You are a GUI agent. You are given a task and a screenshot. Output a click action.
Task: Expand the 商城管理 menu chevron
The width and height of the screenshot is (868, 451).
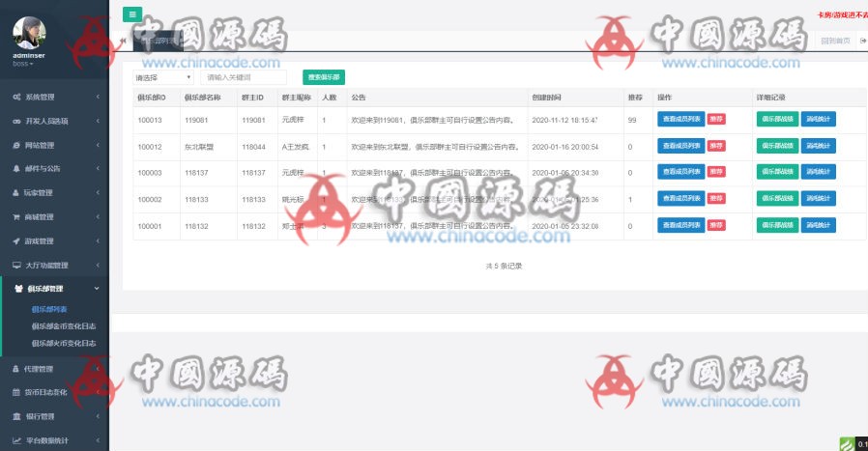pyautogui.click(x=98, y=217)
